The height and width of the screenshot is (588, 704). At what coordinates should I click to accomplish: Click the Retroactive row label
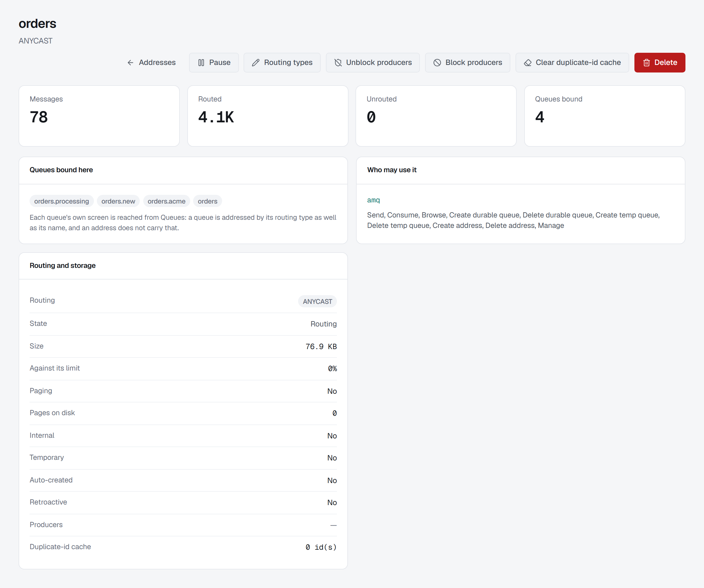(48, 502)
